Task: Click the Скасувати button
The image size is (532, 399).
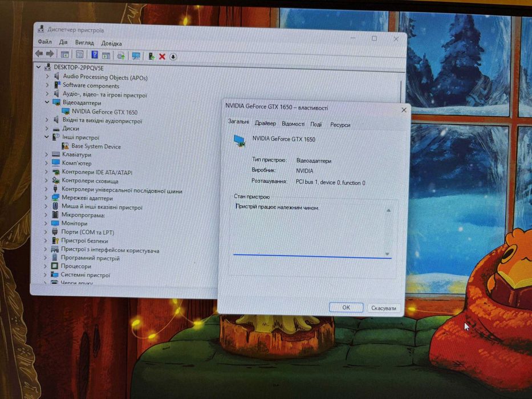Action: 383,308
